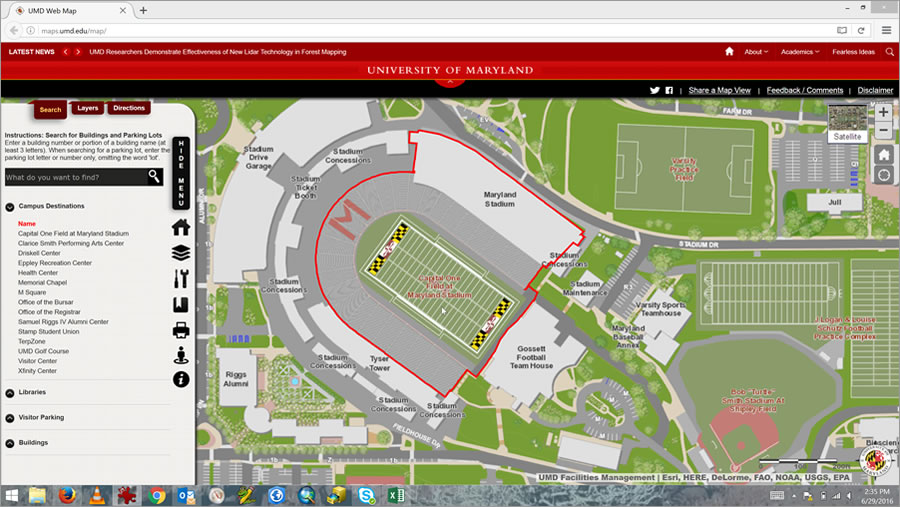Image resolution: width=900 pixels, height=507 pixels.
Task: Select Stamp Student Union
Action: click(x=48, y=332)
